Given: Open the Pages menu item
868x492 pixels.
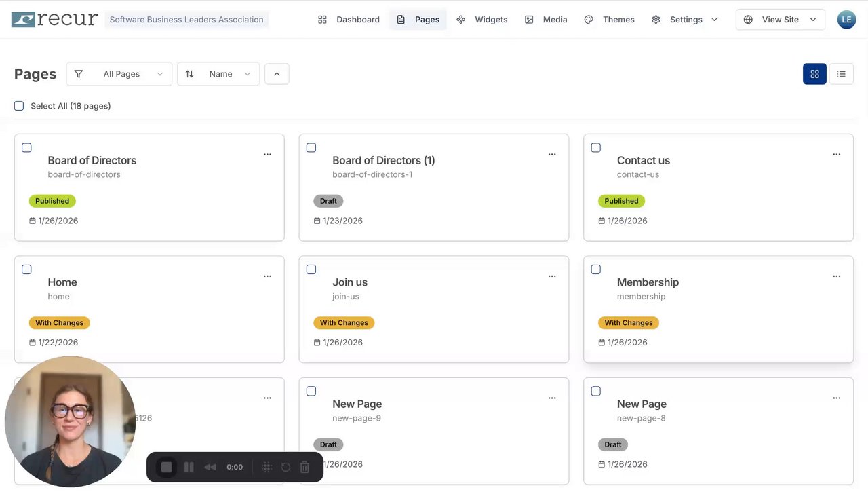Looking at the screenshot, I should point(418,19).
